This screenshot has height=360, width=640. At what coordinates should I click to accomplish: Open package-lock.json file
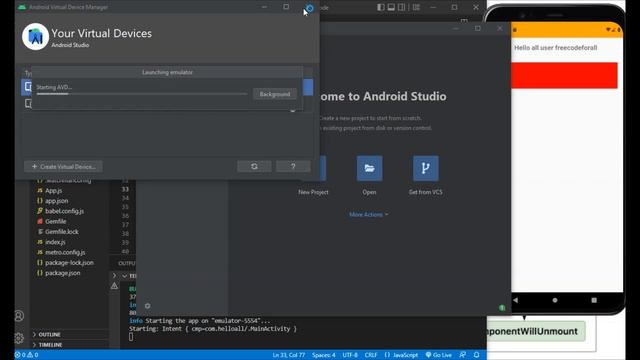[69, 262]
